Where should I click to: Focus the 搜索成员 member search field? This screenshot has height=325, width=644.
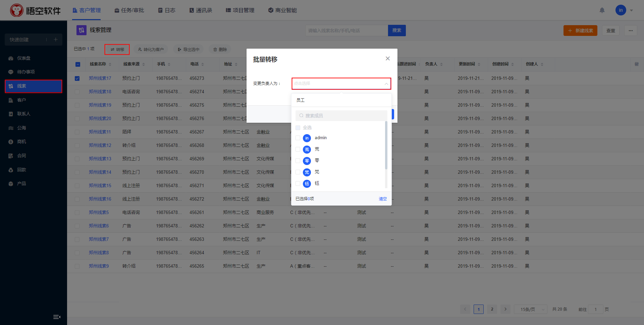pos(341,116)
